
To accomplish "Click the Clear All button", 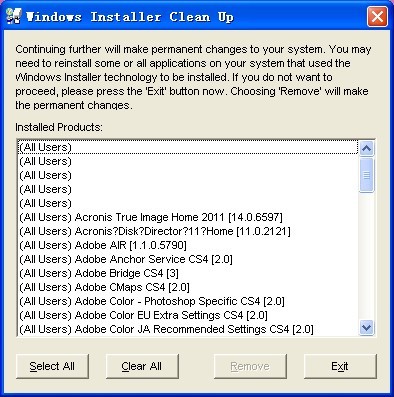I will [142, 366].
